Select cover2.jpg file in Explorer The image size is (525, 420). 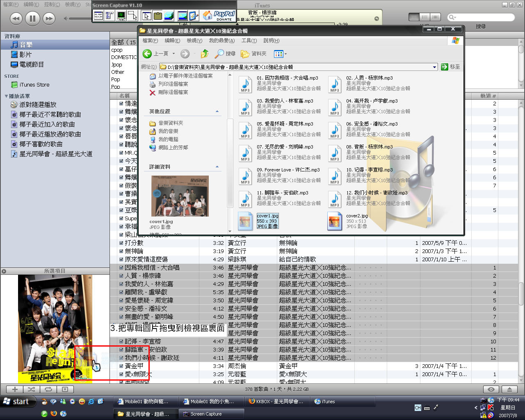pos(347,221)
